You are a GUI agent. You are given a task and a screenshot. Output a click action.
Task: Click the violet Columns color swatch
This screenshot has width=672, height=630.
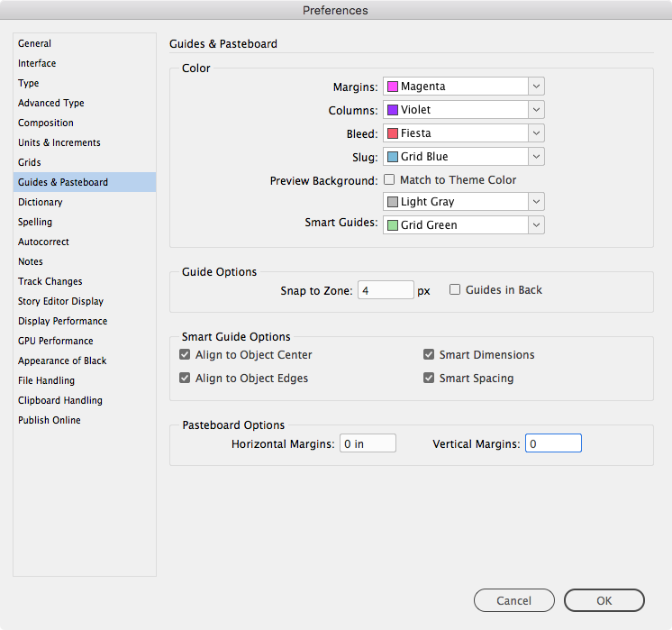(x=393, y=110)
